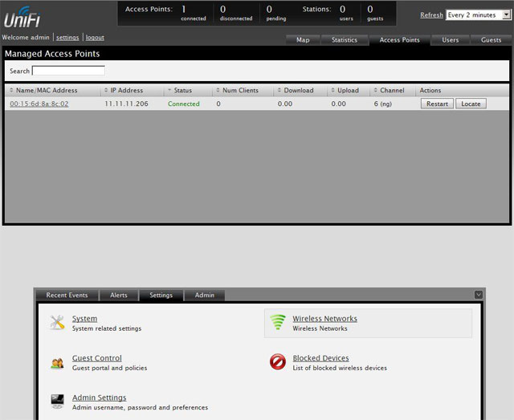Sort by Name/MAC Address column
The width and height of the screenshot is (514, 420).
pos(47,90)
